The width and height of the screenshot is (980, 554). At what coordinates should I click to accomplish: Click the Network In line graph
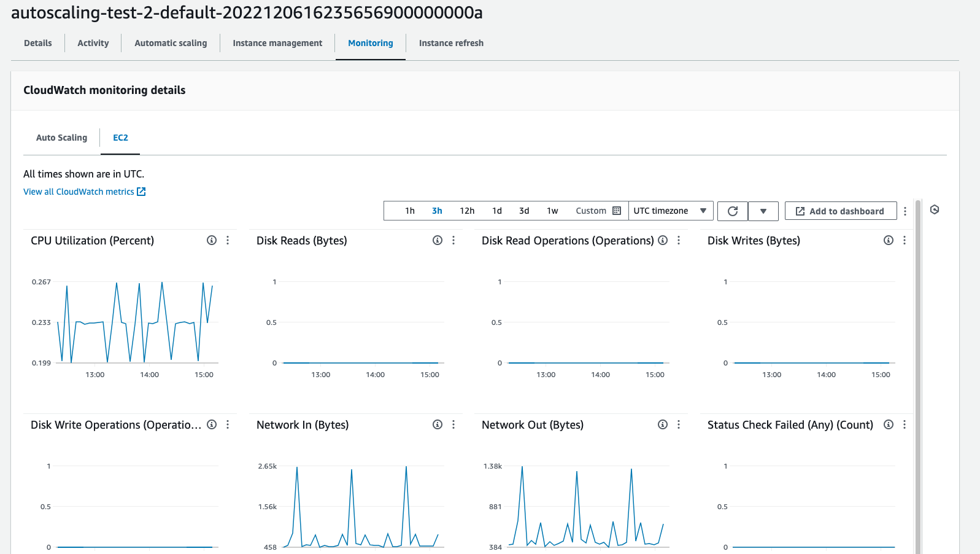click(361, 506)
